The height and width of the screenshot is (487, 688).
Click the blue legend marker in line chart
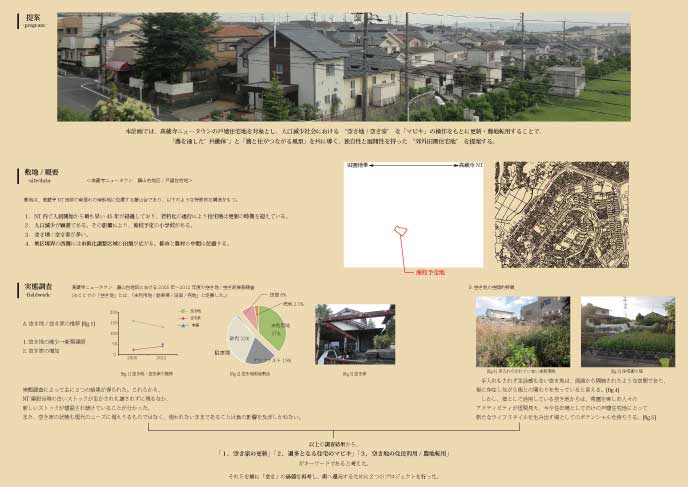[184, 325]
